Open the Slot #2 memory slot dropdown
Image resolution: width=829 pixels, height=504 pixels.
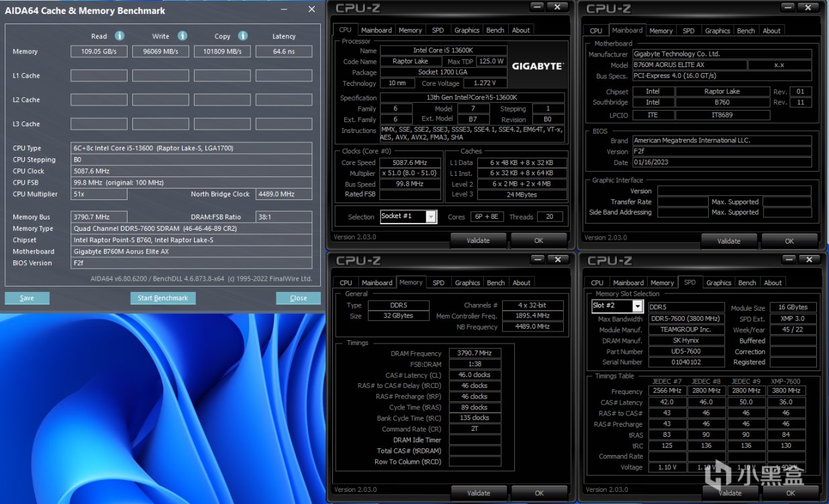click(x=637, y=306)
